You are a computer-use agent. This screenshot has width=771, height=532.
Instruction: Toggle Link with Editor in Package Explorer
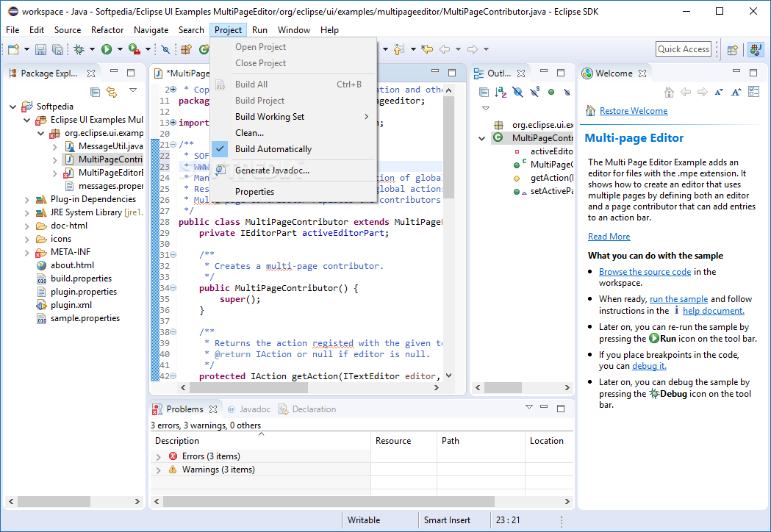112,92
